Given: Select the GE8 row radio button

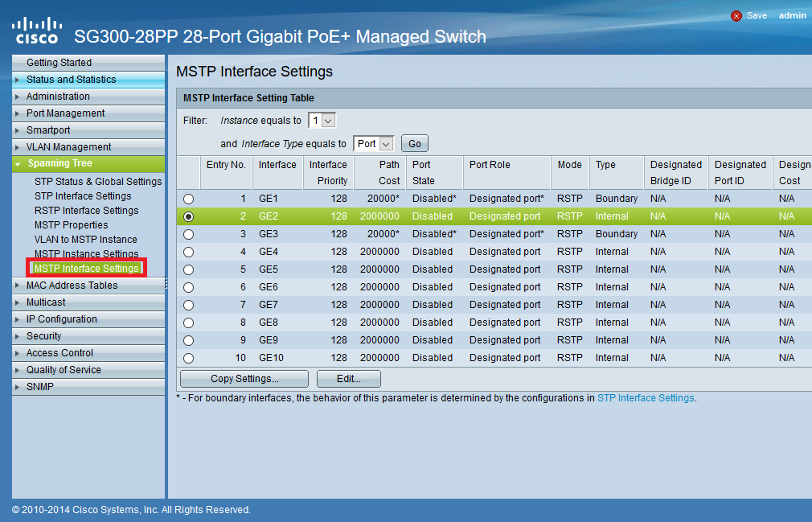Looking at the screenshot, I should (x=188, y=323).
